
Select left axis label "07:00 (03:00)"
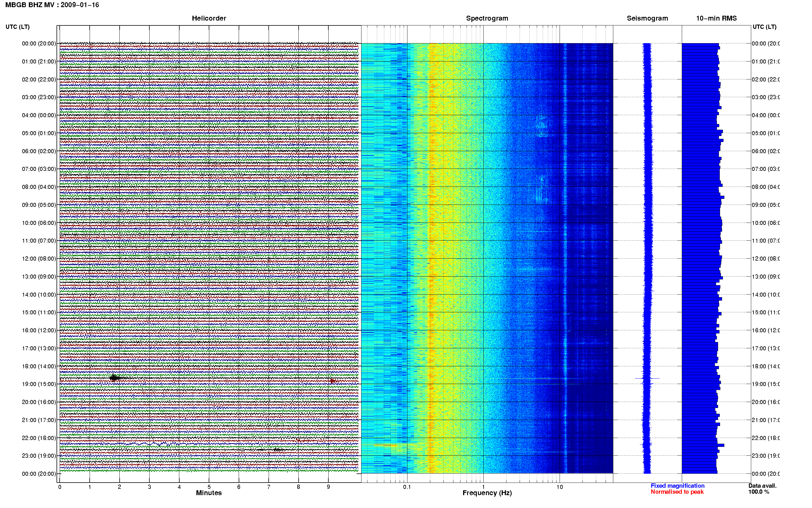[39, 169]
